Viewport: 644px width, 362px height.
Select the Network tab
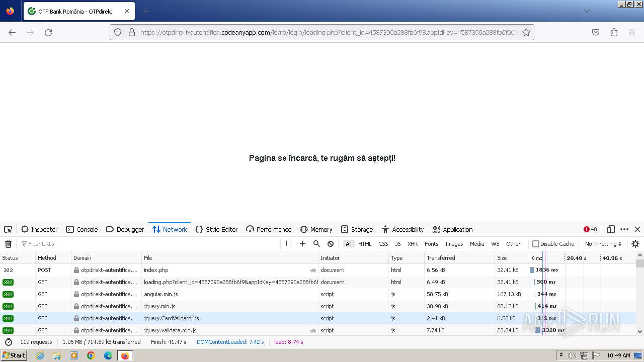(170, 229)
